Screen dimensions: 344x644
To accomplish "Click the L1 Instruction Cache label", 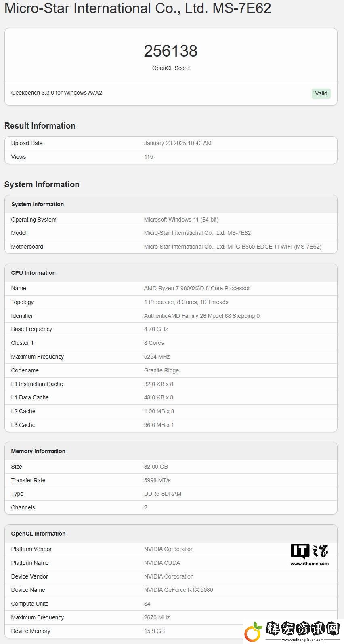I will click(x=37, y=384).
